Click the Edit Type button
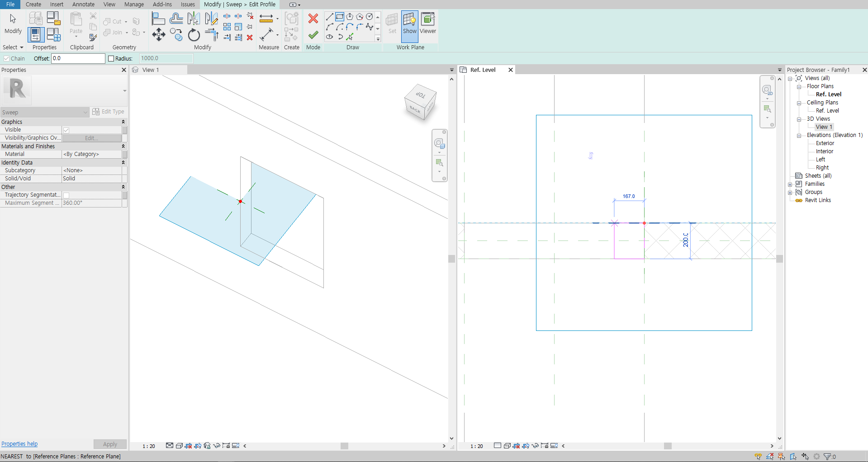The width and height of the screenshot is (868, 462). (108, 112)
